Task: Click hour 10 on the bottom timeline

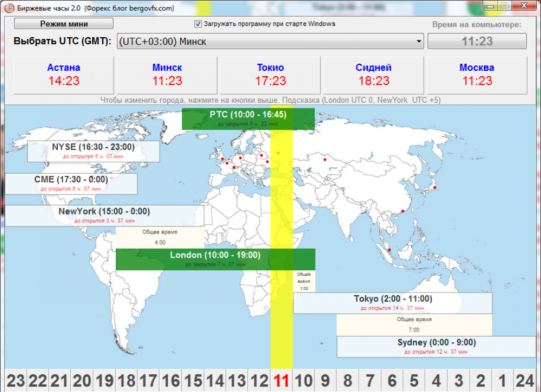Action: click(x=304, y=381)
